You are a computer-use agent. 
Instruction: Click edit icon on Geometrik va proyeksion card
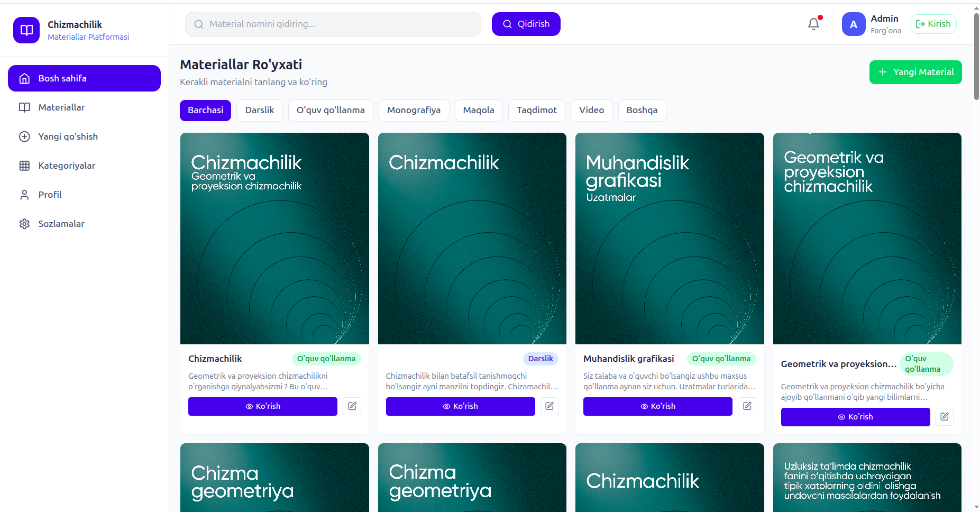pos(945,417)
